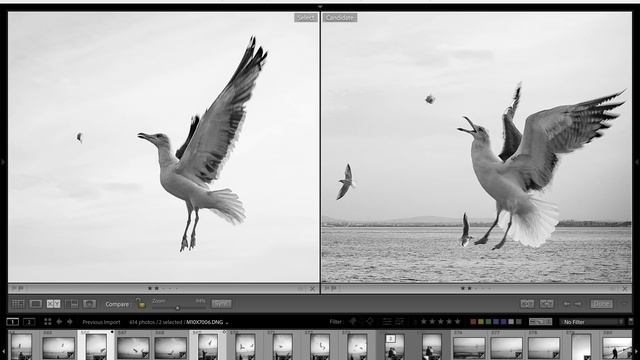Collapse the top panel triangle
The height and width of the screenshot is (360, 640).
320,7
